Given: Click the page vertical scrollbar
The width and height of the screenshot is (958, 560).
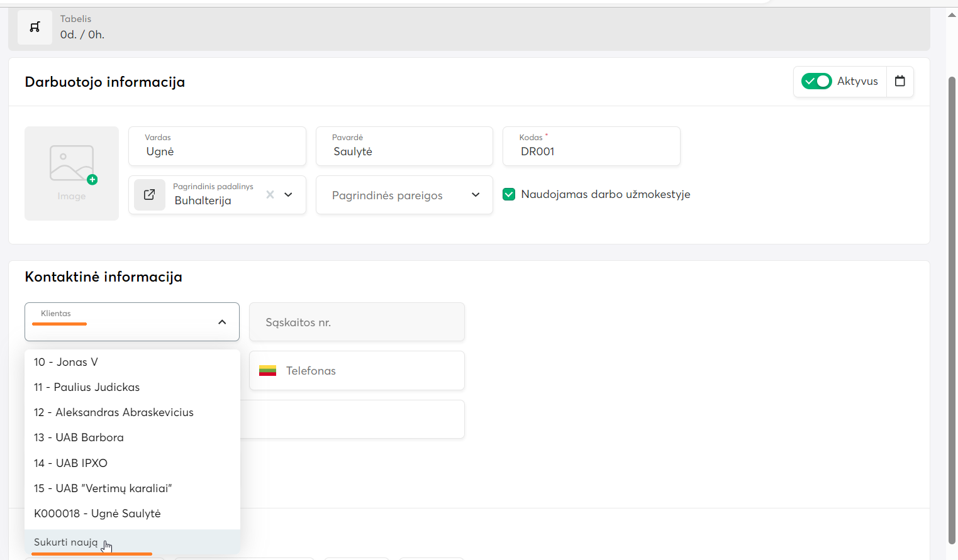Looking at the screenshot, I should 952,308.
